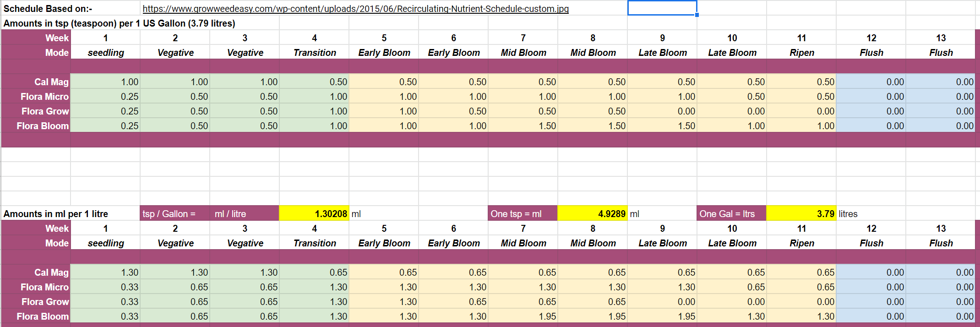Open the growweedeasy.com nutrient schedule link
This screenshot has height=327, width=980.
click(355, 9)
